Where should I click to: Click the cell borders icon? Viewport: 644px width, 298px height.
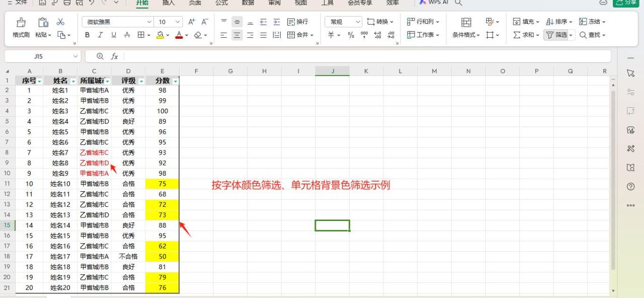141,35
